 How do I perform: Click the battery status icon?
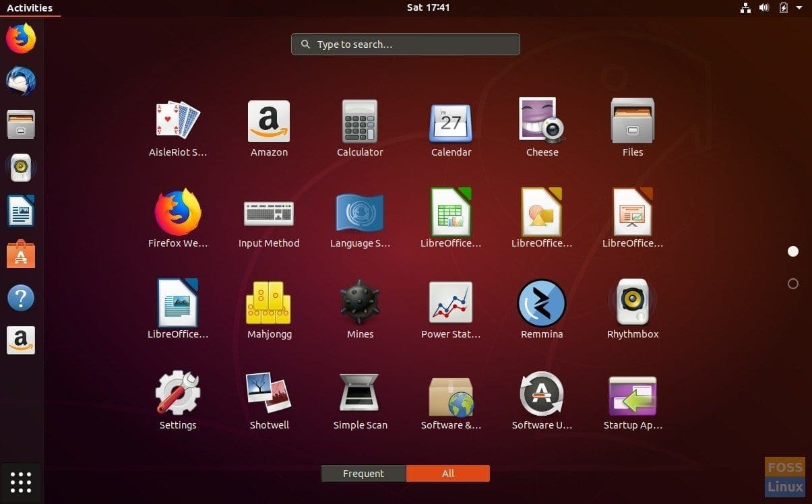click(x=783, y=8)
